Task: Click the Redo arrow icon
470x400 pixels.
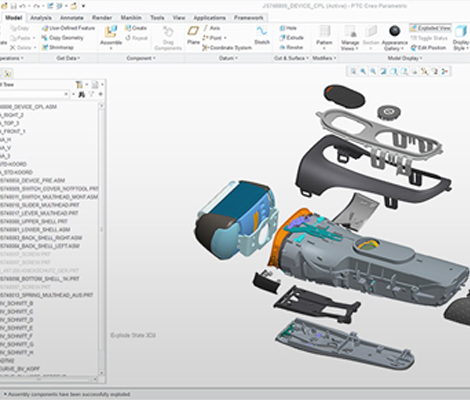Action: point(37,6)
